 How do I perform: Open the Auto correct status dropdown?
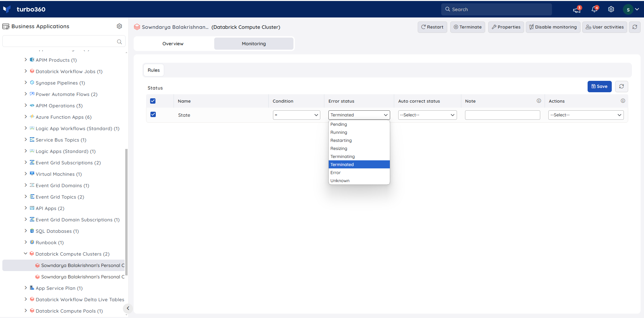(427, 115)
